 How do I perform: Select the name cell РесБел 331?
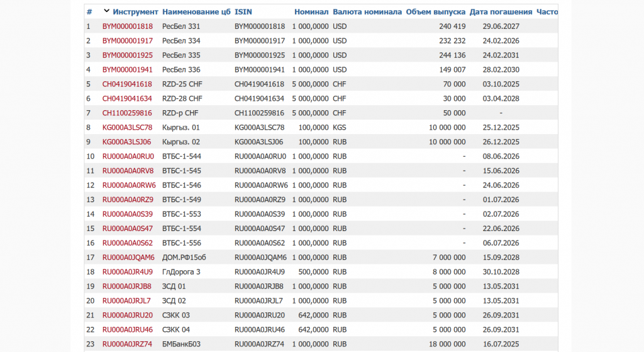coord(181,26)
